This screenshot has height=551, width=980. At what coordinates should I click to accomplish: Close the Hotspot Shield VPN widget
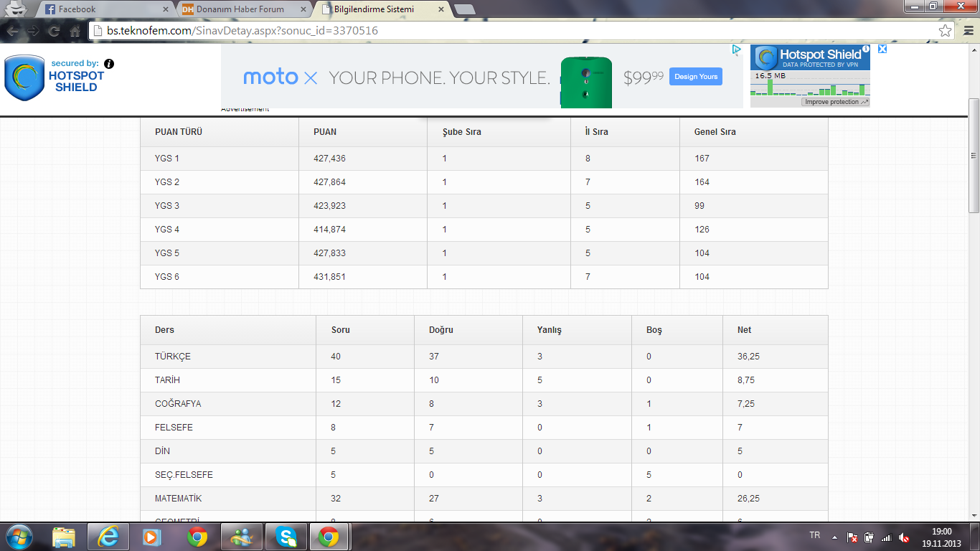882,49
